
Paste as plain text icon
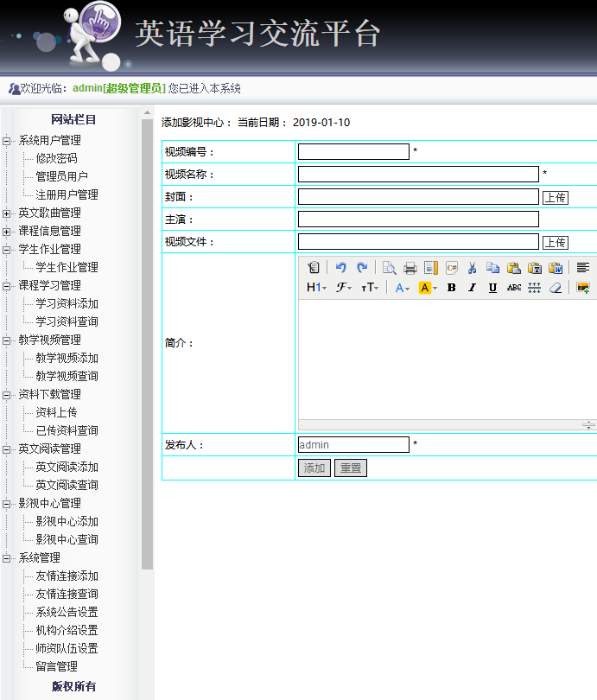tap(535, 267)
